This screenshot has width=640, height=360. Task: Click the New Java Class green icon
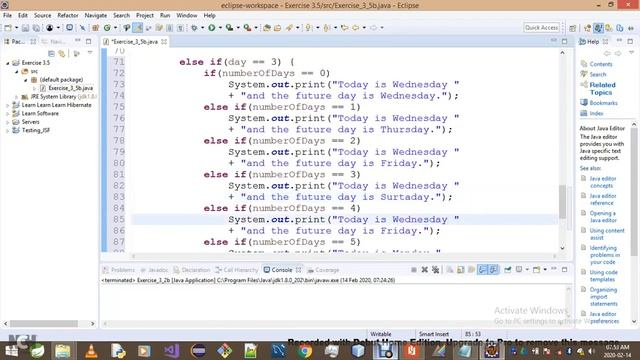(x=107, y=28)
